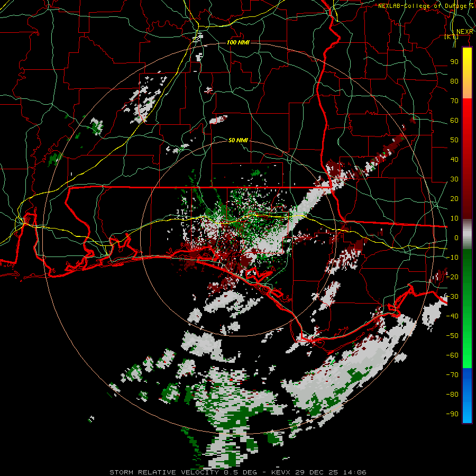The width and height of the screenshot is (476, 476).
Task: Click the "[KT]" units label above scale
Action: (451, 37)
